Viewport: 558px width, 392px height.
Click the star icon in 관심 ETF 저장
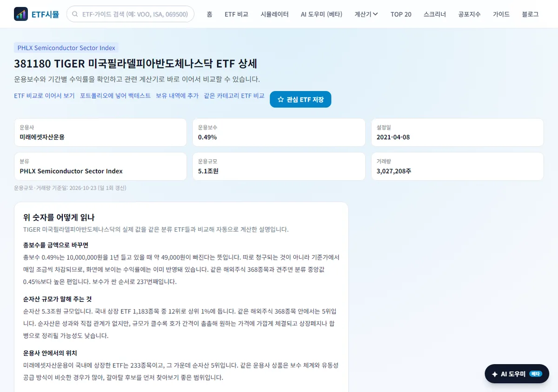[x=280, y=99]
